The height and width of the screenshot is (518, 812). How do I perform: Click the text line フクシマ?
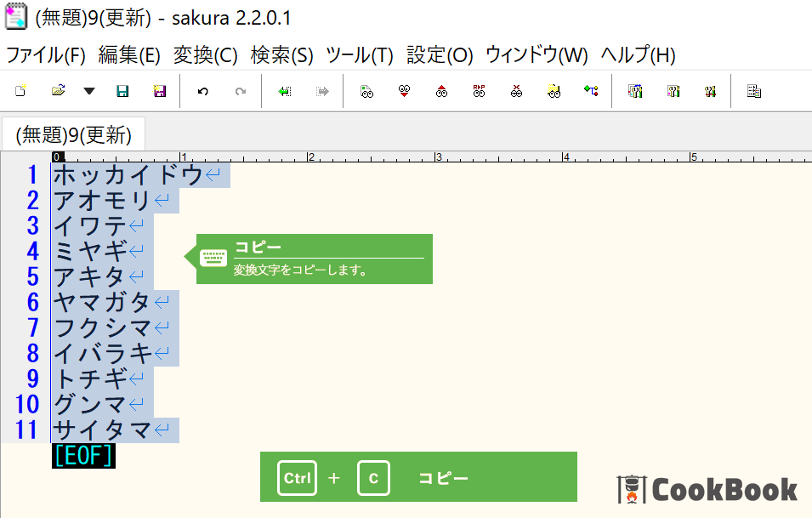103,327
